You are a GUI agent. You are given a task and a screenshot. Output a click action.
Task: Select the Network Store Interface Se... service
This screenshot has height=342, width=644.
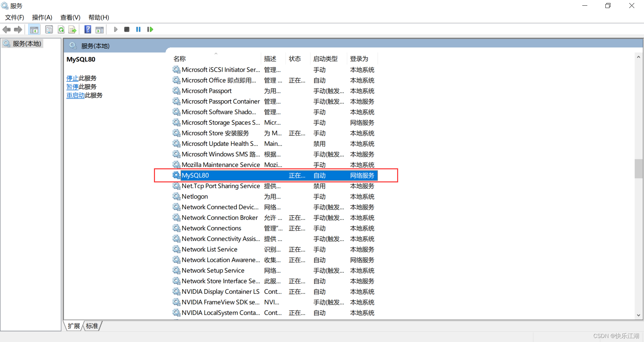(221, 281)
